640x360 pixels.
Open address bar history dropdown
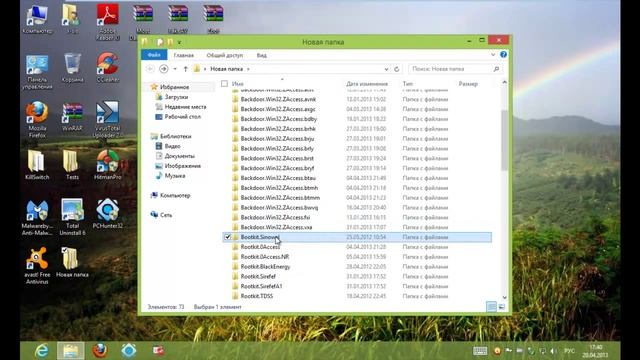(386, 69)
